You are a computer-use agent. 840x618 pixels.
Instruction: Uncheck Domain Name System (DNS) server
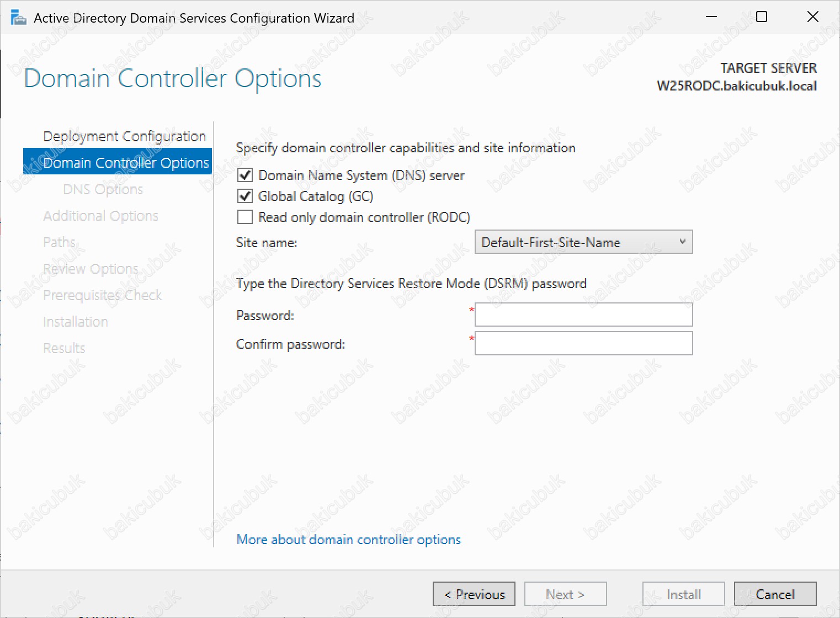pyautogui.click(x=245, y=175)
